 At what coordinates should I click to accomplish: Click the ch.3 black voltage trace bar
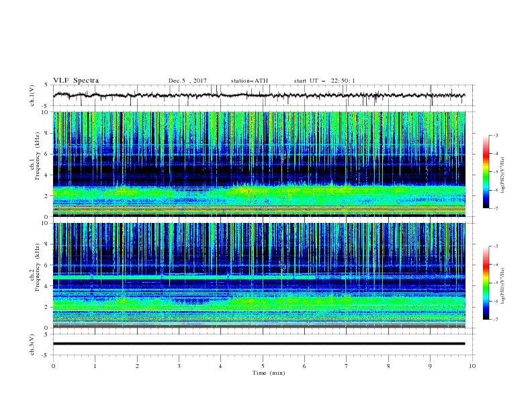(x=259, y=344)
